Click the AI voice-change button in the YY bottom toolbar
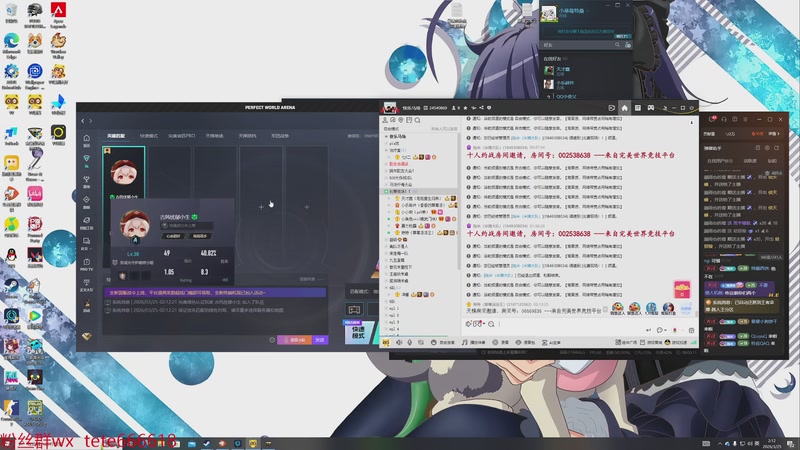The width and height of the screenshot is (800, 450). (x=552, y=342)
